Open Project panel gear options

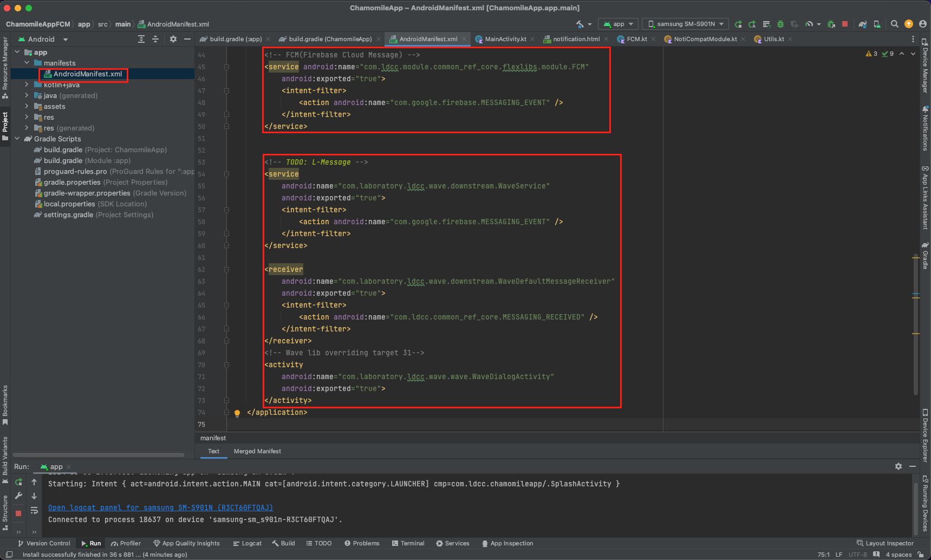[x=173, y=39]
